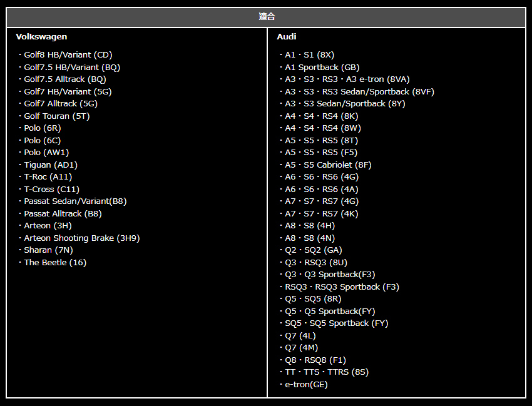Image resolution: width=532 pixels, height=406 pixels.
Task: Click the T-Cross (C11) entry
Action: point(51,190)
